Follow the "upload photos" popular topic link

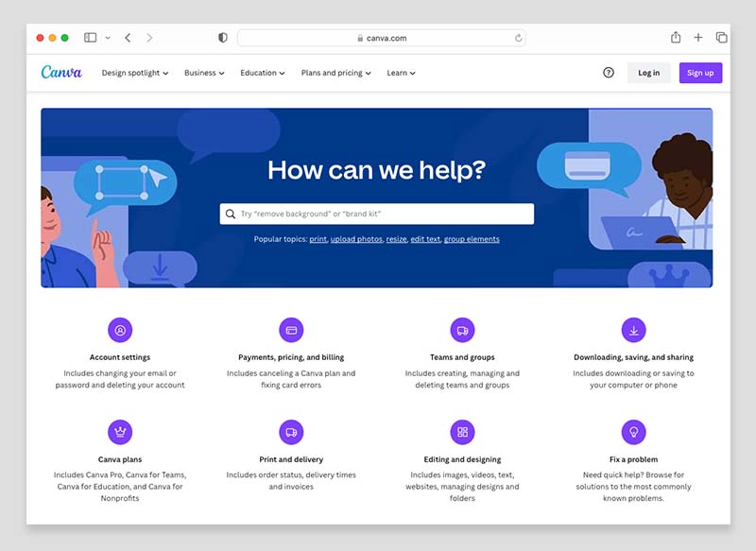click(x=356, y=239)
